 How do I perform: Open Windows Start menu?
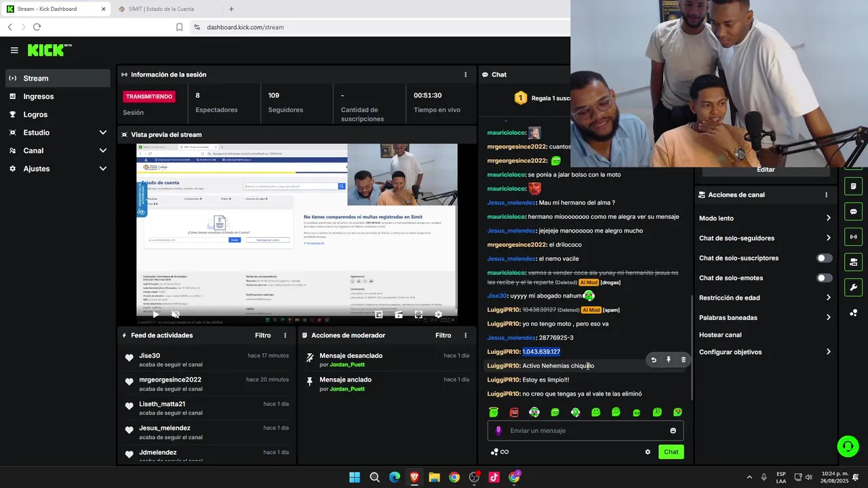(x=355, y=477)
